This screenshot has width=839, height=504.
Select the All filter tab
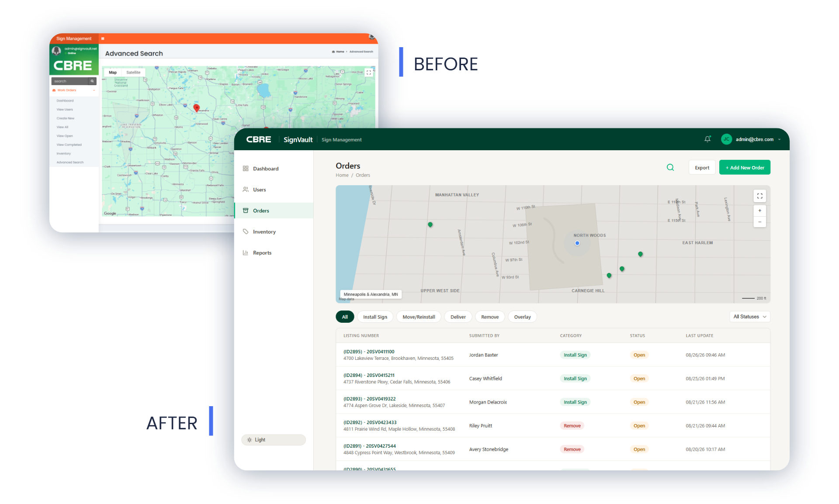pyautogui.click(x=345, y=317)
